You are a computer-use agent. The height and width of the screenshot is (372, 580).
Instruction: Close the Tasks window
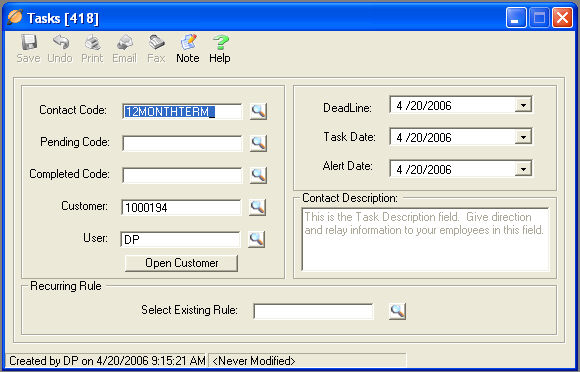562,17
